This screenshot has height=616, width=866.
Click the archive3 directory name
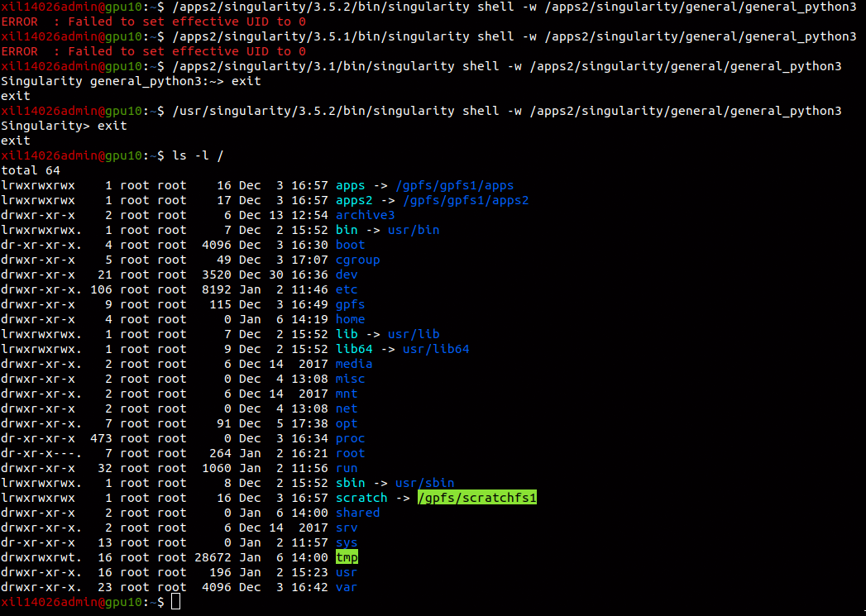(364, 215)
